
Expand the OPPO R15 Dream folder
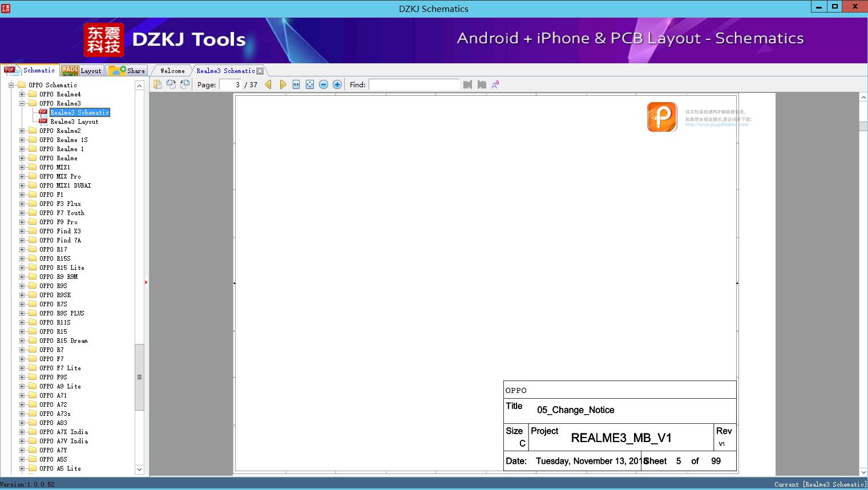click(22, 341)
